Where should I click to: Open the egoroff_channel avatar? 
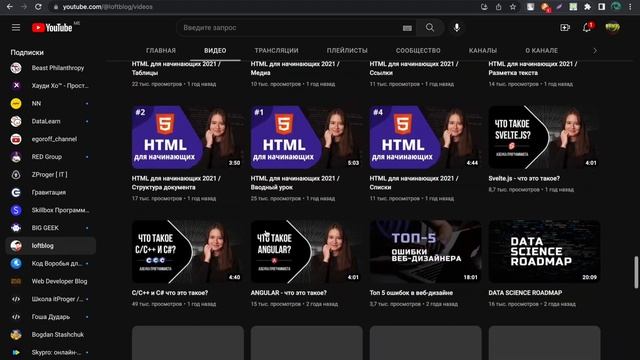pyautogui.click(x=16, y=139)
